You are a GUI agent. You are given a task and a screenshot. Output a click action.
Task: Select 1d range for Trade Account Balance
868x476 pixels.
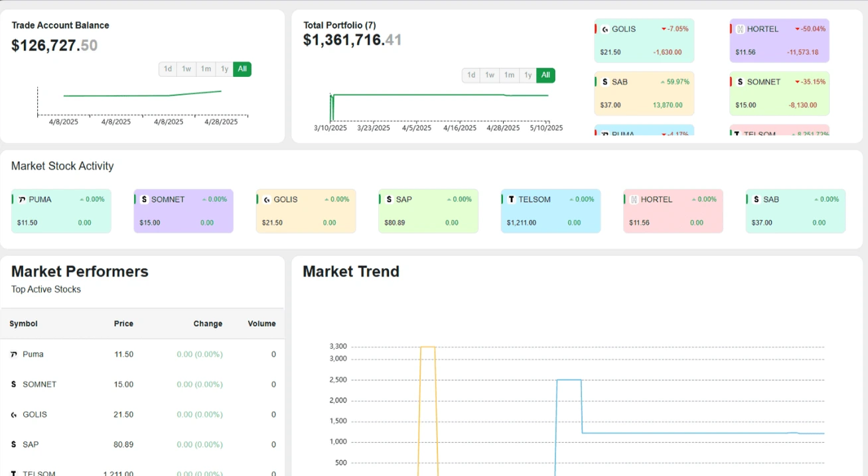(x=168, y=69)
